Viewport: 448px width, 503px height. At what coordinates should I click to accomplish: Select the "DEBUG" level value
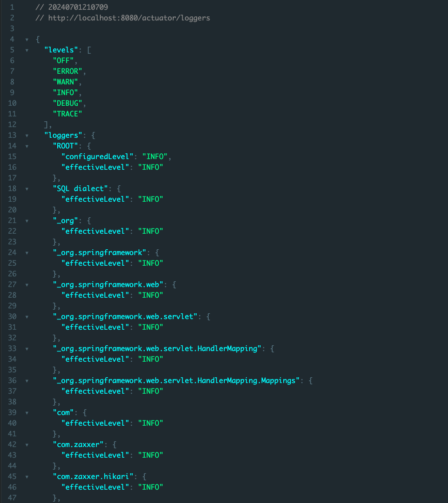pos(67,103)
